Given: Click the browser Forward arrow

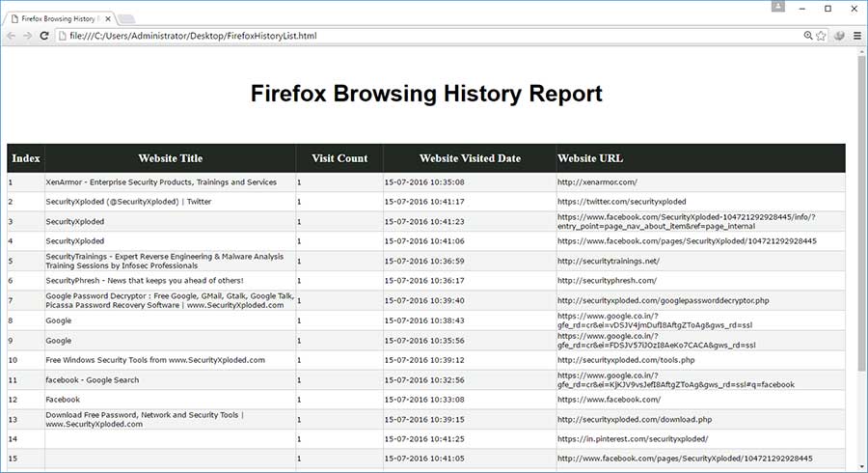Looking at the screenshot, I should point(27,36).
